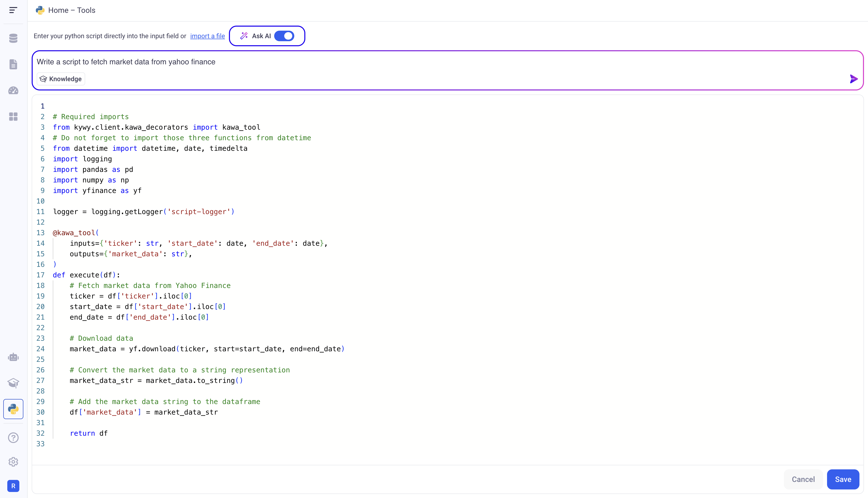This screenshot has height=498, width=868.
Task: Open the dashboard gauge sidebar icon
Action: pyautogui.click(x=13, y=91)
